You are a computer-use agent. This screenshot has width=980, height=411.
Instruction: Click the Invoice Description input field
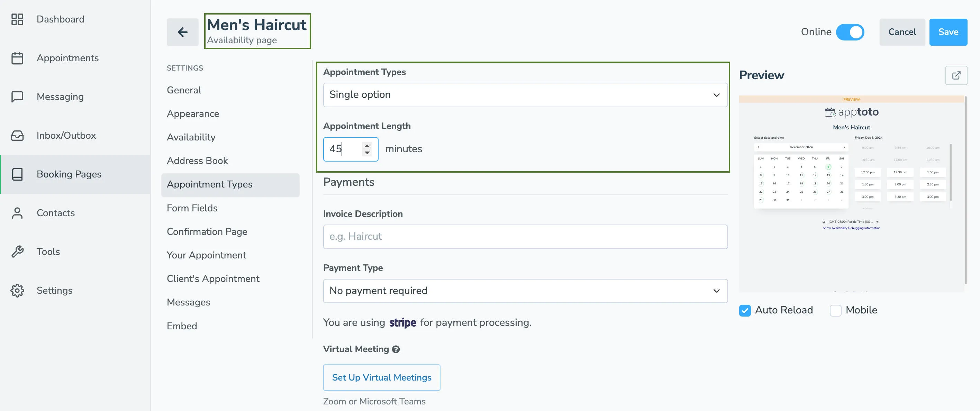pos(525,236)
